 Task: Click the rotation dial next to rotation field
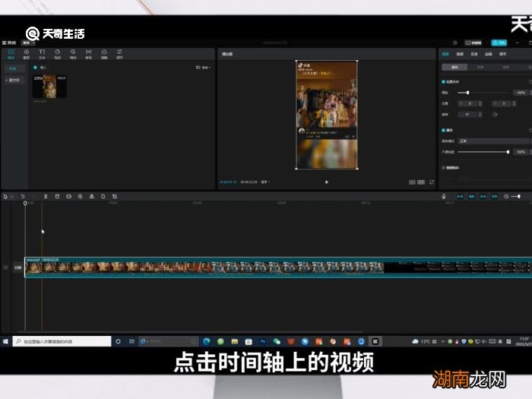coord(495,115)
